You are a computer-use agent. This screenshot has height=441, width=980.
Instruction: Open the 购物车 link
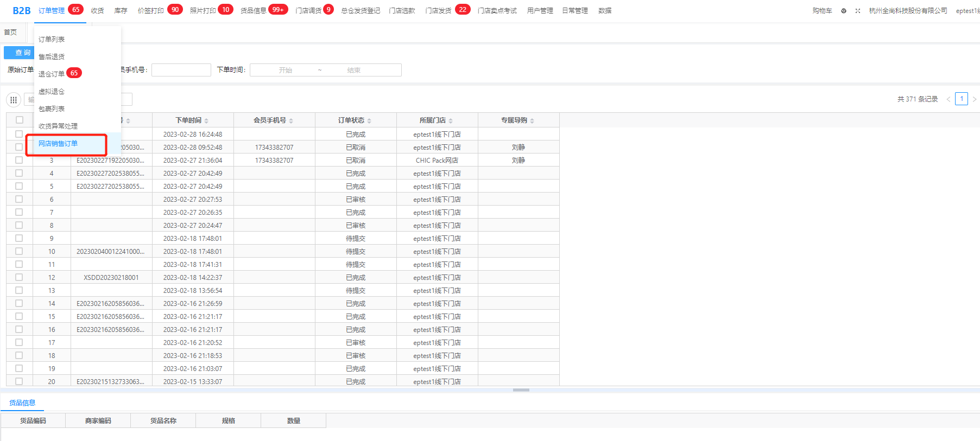pos(822,11)
